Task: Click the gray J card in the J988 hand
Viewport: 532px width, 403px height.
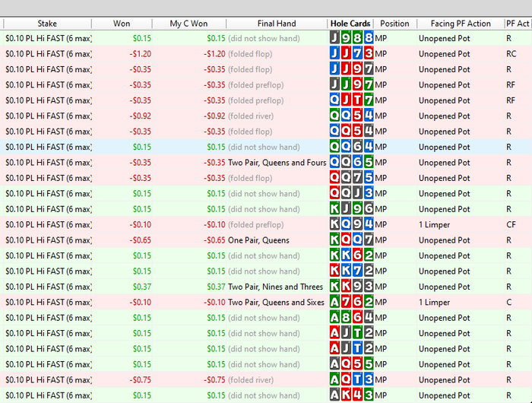Action: [x=334, y=38]
